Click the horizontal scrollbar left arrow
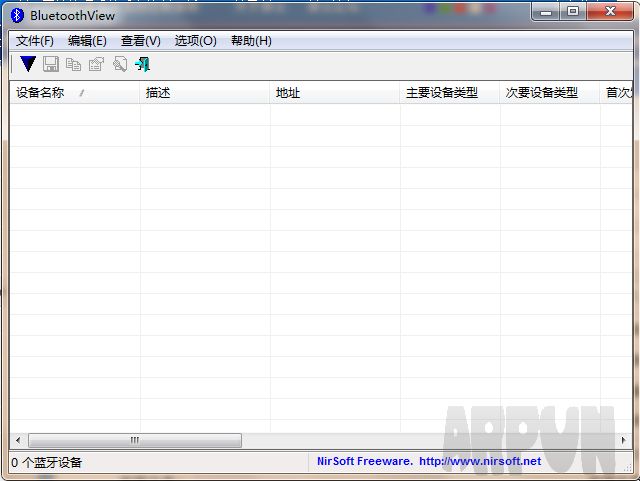 [x=18, y=440]
